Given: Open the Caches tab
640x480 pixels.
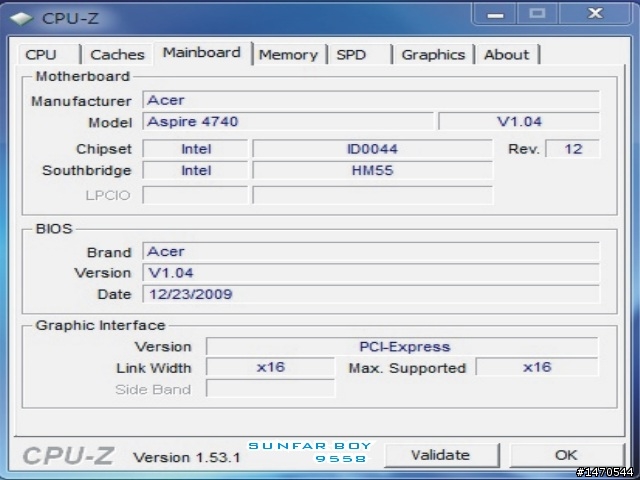Looking at the screenshot, I should click(x=117, y=54).
